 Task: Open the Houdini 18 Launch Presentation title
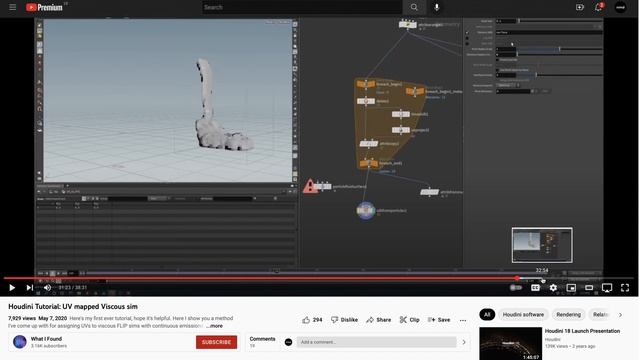pyautogui.click(x=582, y=331)
